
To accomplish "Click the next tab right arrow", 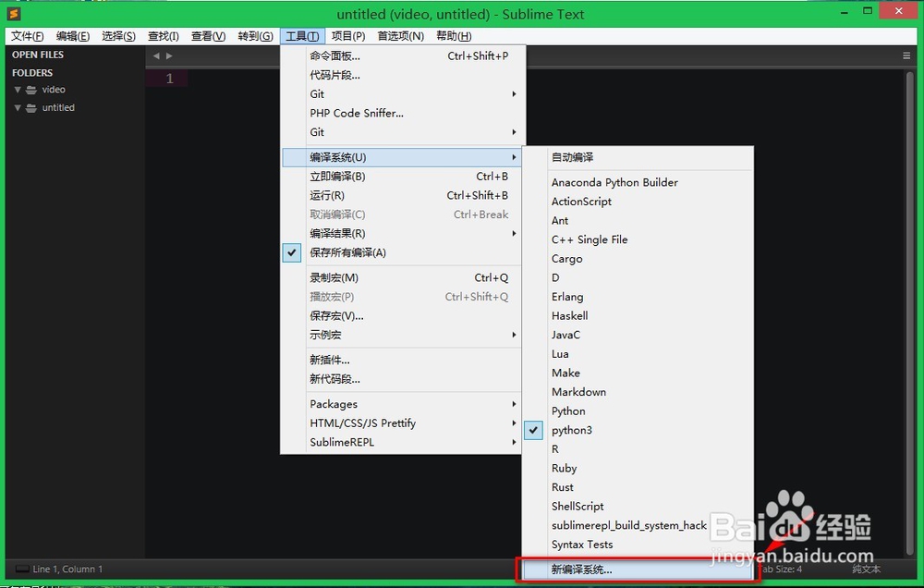I will 169,56.
